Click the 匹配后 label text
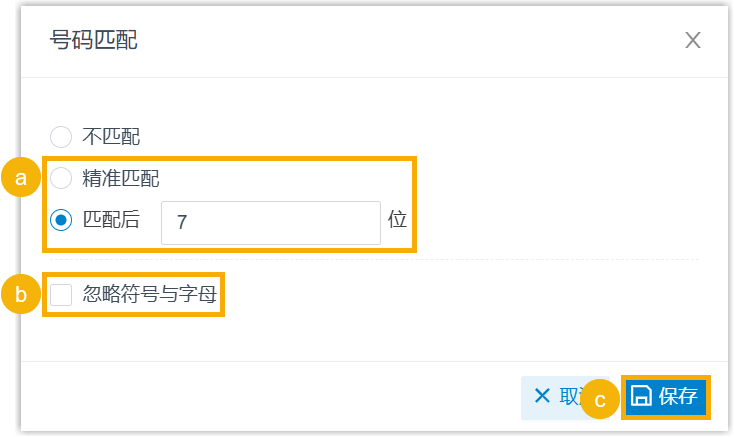This screenshot has height=437, width=734. click(111, 221)
